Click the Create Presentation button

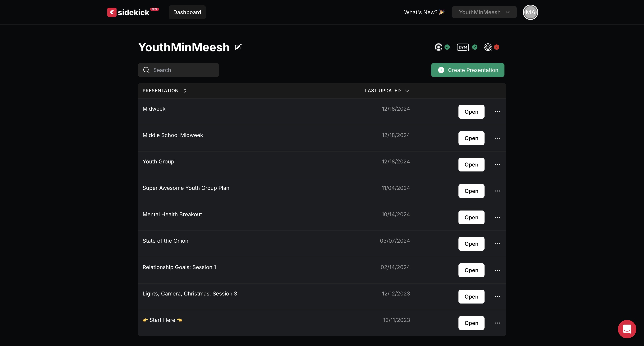(467, 70)
